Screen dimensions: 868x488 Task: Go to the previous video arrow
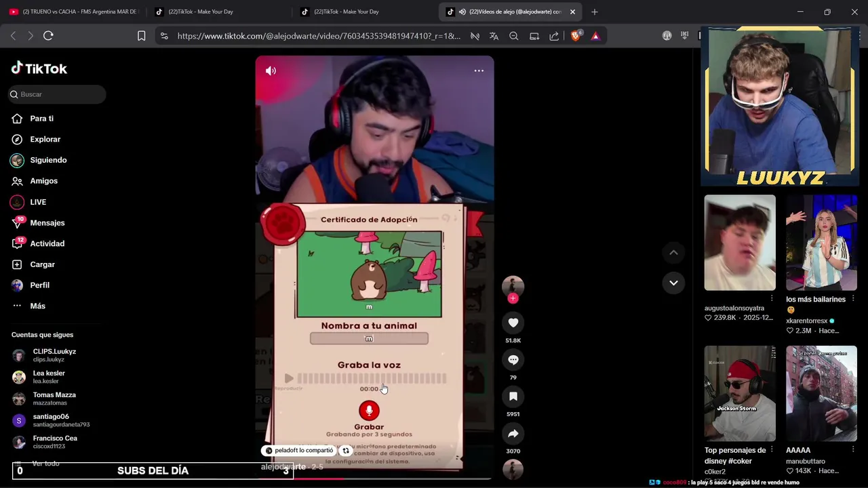[x=673, y=252]
